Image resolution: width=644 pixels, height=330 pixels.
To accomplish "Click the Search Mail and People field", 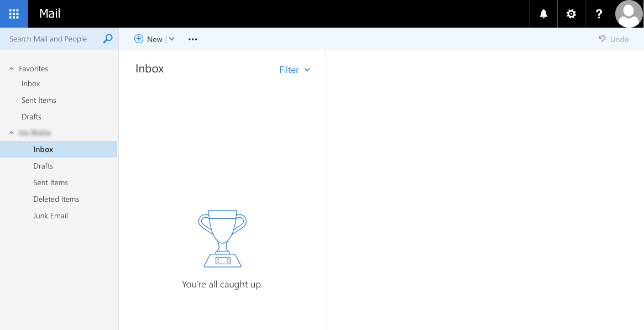I will click(47, 39).
